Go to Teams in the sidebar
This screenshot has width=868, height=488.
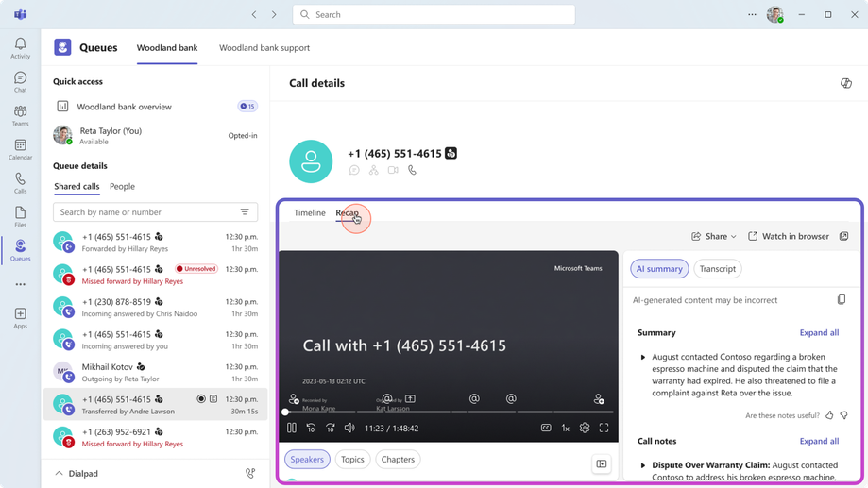[21, 116]
